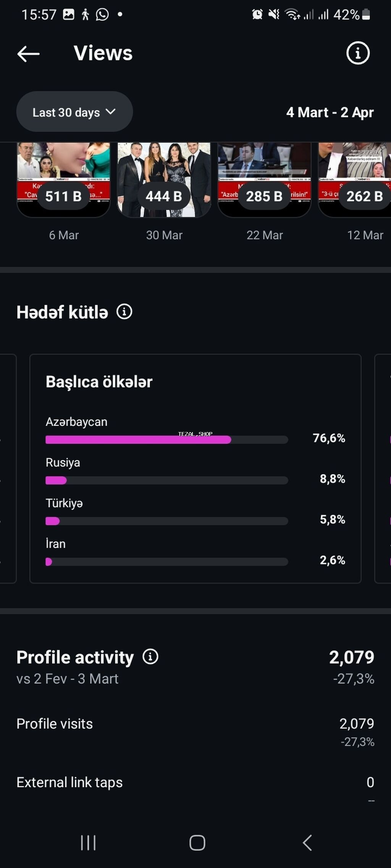Tap the battery status indicator
This screenshot has height=868, width=391.
(366, 14)
